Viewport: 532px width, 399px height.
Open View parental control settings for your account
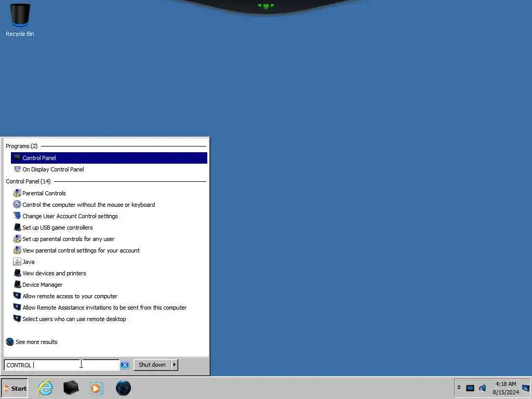109,250
